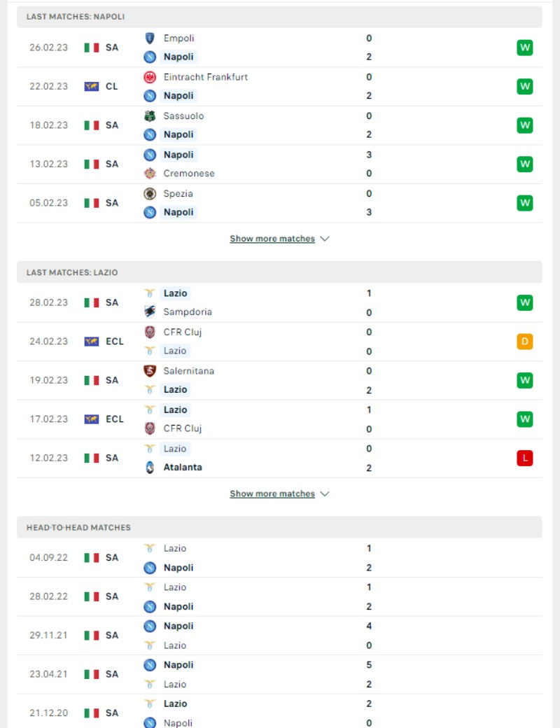Open Show more matches under Lazio
560x728 pixels.
[x=272, y=493]
